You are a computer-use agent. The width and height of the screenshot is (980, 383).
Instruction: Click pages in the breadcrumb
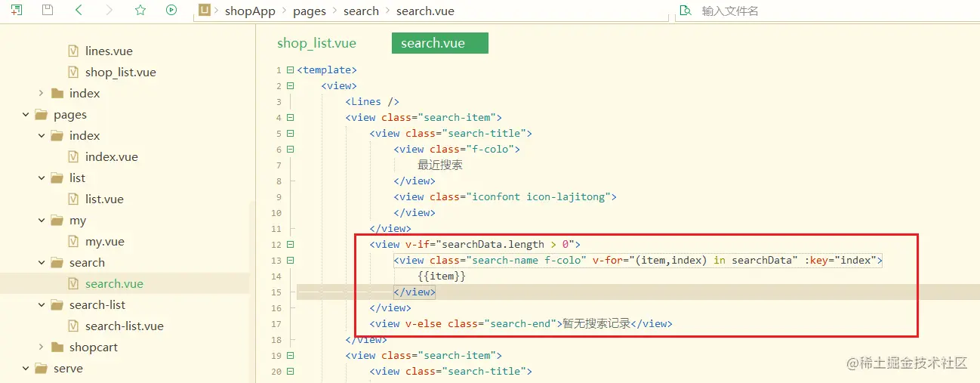[x=310, y=11]
